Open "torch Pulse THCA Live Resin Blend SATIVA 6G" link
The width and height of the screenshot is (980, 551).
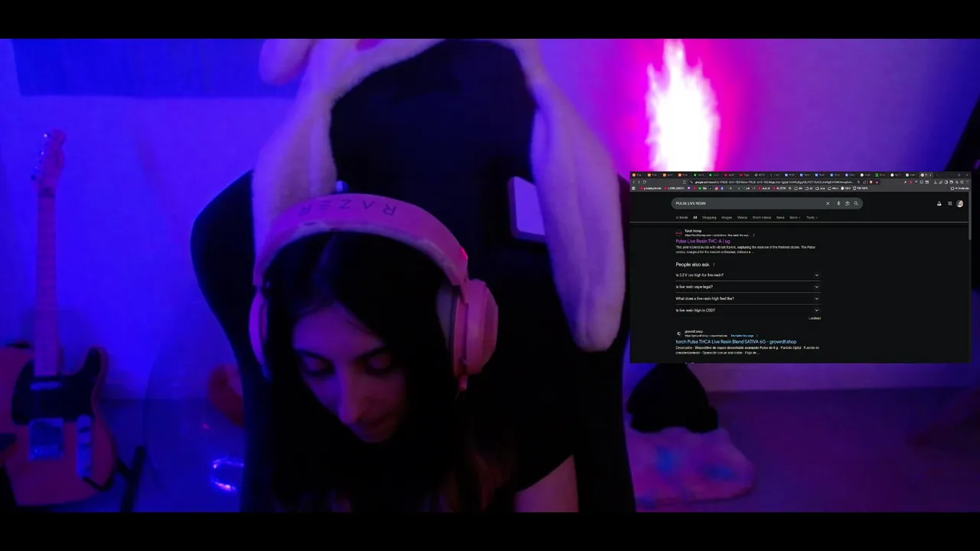pos(736,342)
